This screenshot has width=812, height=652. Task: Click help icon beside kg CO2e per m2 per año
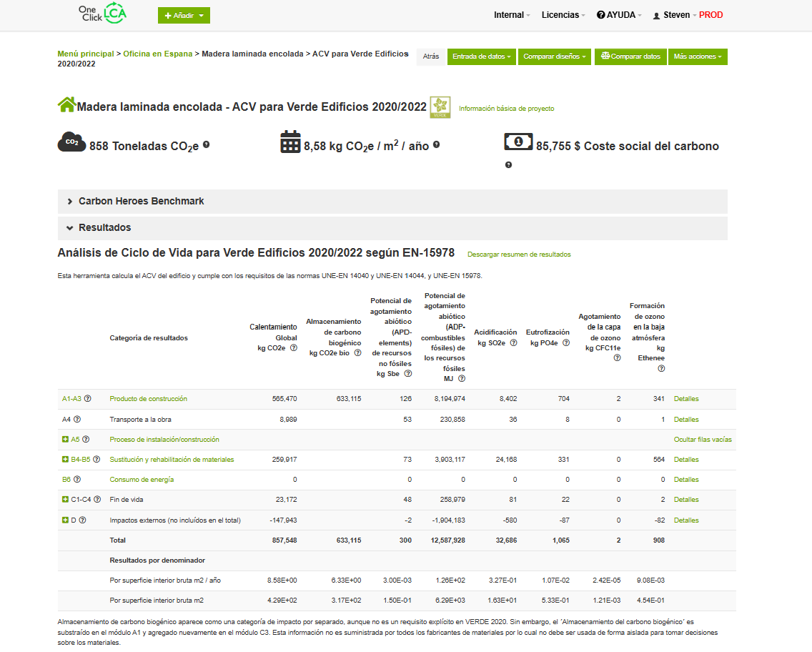coord(436,145)
